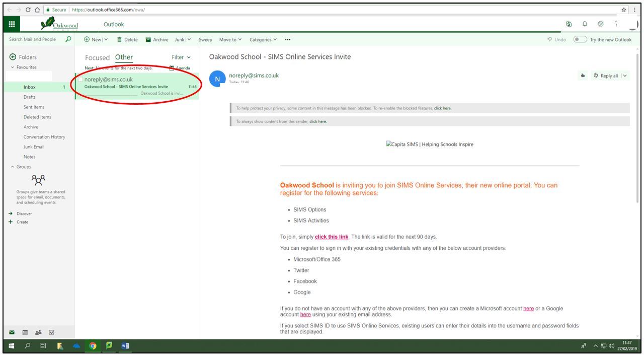Click the Skype icon in header

(569, 24)
